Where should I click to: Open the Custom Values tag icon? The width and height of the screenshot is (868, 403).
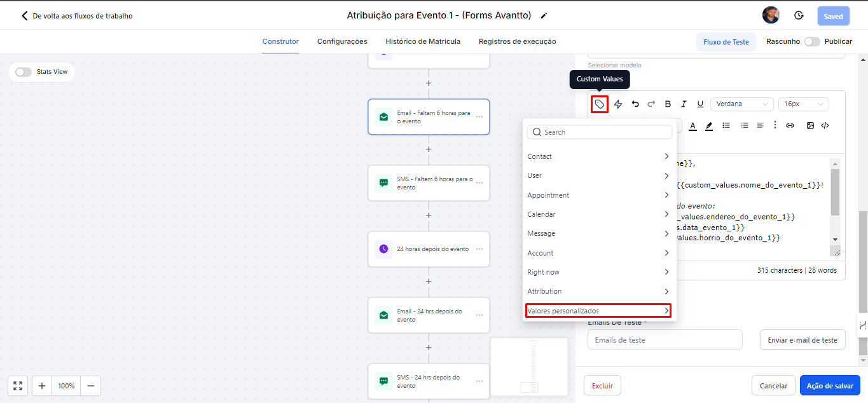pyautogui.click(x=600, y=104)
